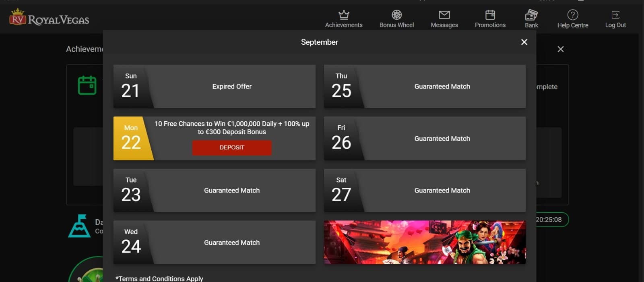Select the Fri 26 Guaranteed Match card
The image size is (644, 282).
(x=425, y=138)
